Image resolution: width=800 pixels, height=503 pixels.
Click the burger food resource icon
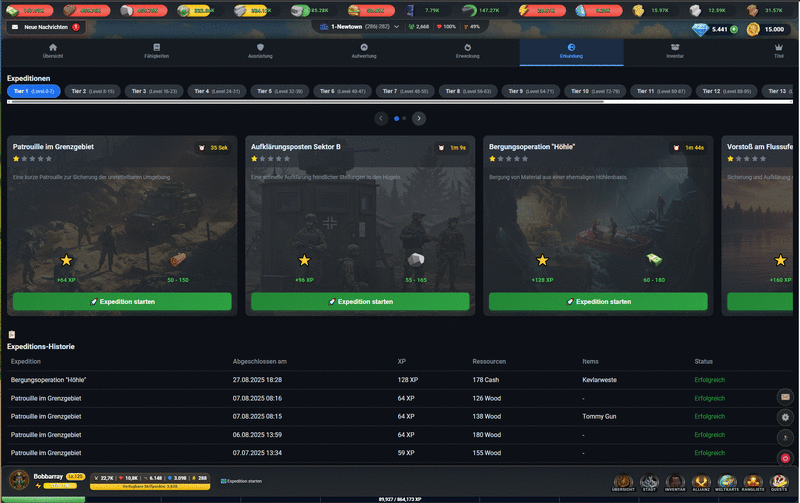354,10
